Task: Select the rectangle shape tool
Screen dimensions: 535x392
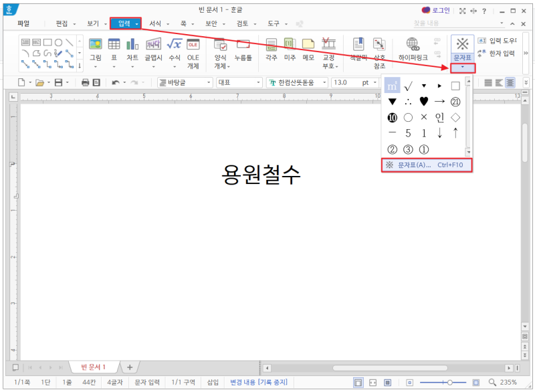Action: click(47, 42)
